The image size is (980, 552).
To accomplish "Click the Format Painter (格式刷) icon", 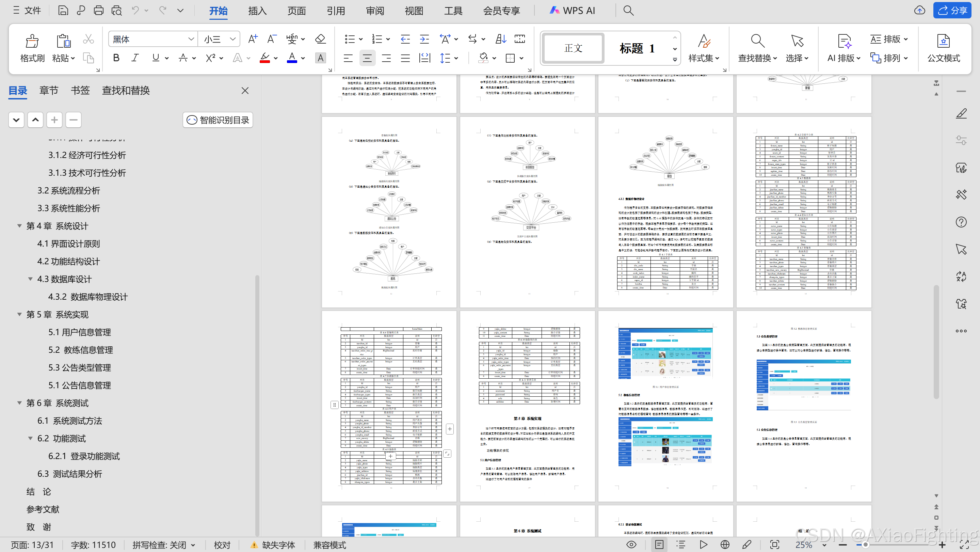I will coord(32,41).
